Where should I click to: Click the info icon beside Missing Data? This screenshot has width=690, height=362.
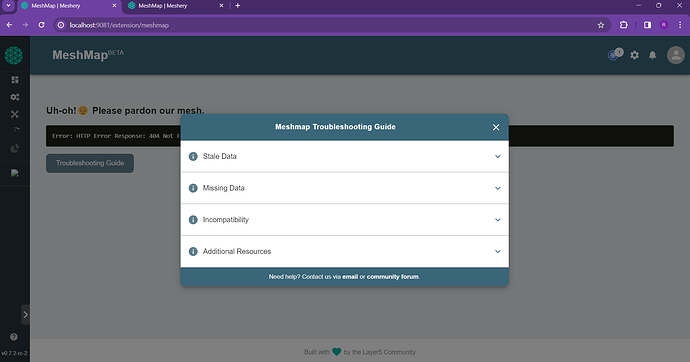coord(193,188)
